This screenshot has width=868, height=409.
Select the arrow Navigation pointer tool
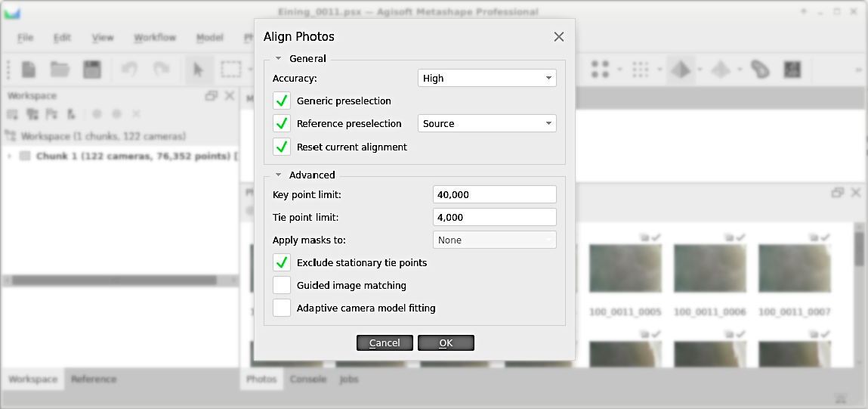(199, 70)
